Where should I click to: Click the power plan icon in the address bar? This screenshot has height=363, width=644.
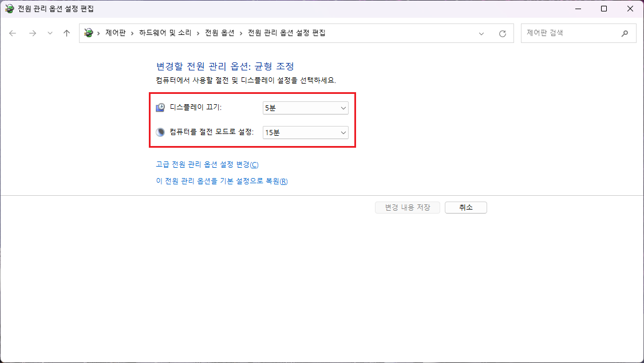pos(88,33)
